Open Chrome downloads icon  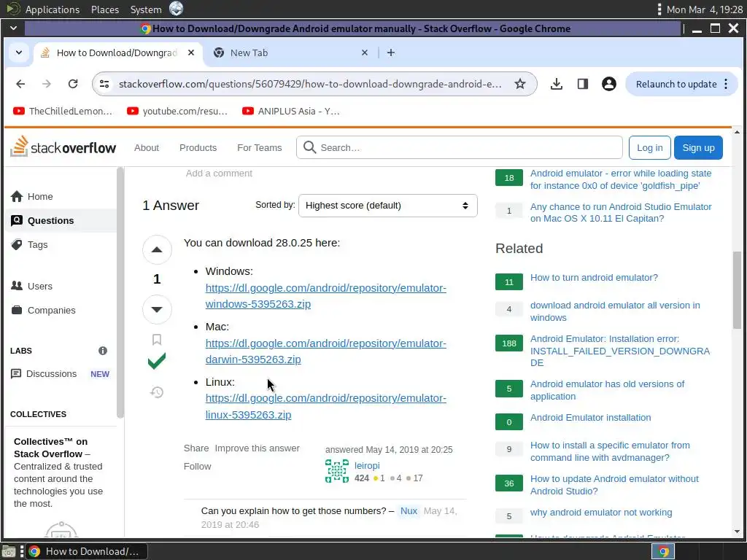pyautogui.click(x=556, y=85)
